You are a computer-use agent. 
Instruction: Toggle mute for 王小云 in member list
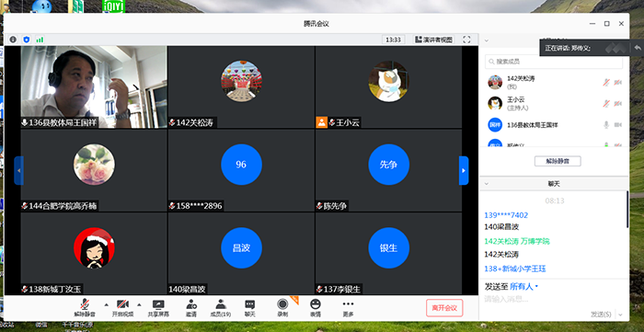pos(606,103)
